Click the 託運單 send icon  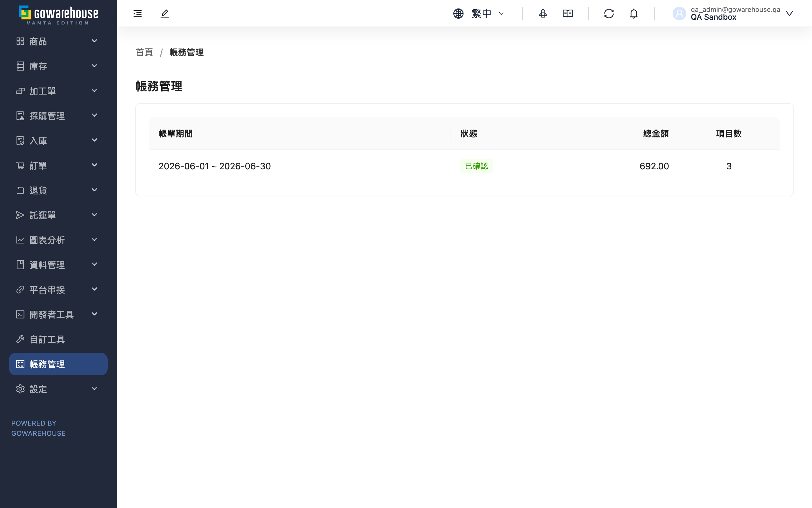point(20,215)
